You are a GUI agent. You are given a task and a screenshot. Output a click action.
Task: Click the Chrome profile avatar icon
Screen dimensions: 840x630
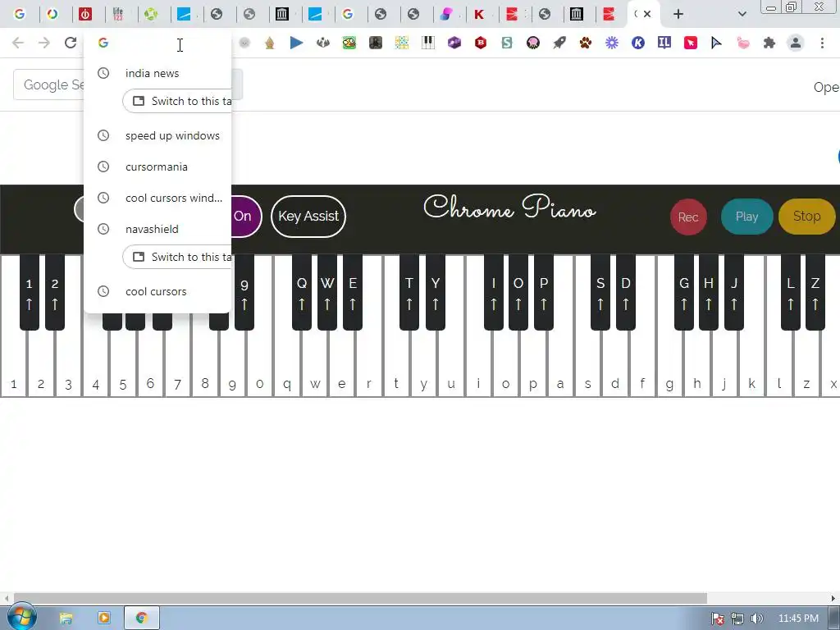[x=796, y=43]
